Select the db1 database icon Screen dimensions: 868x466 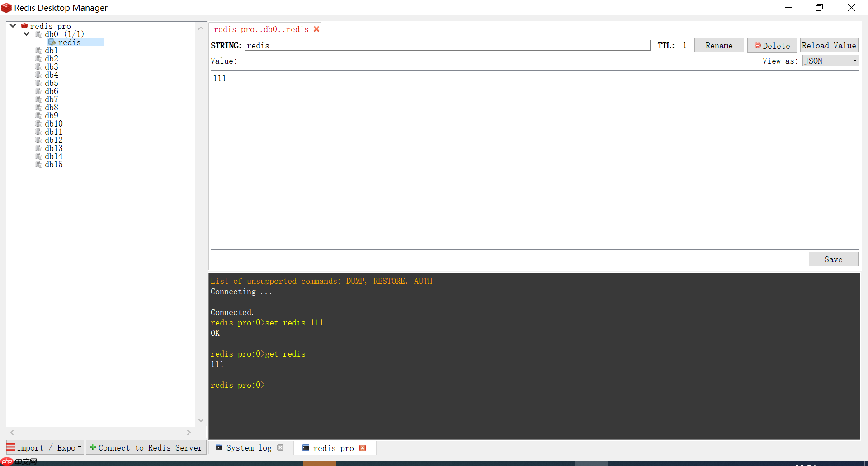point(38,51)
